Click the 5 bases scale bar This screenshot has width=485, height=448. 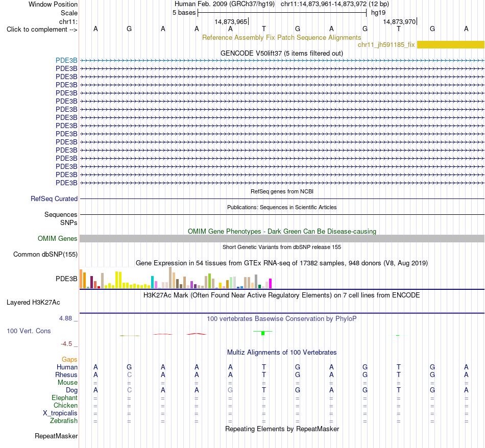pos(282,13)
